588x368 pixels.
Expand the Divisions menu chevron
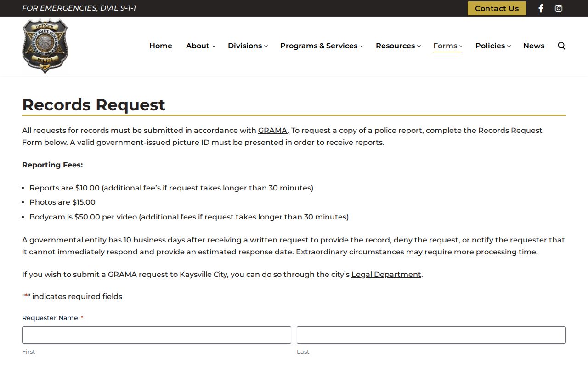[266, 46]
